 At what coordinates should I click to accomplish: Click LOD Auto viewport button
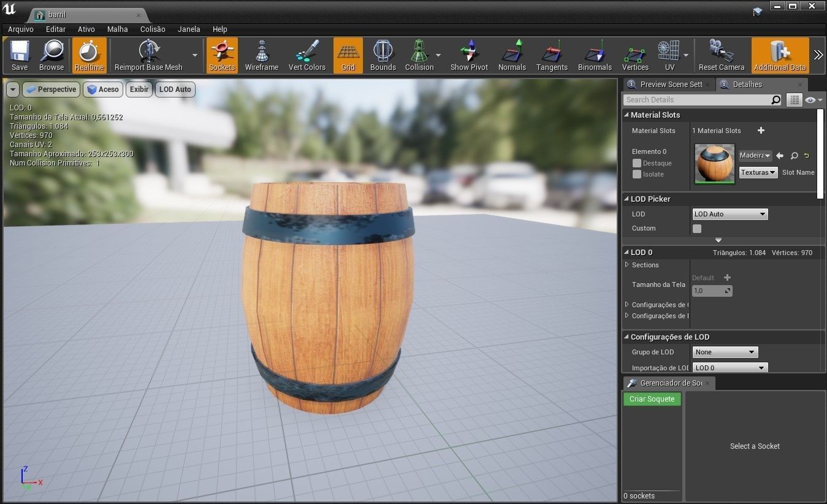click(175, 90)
